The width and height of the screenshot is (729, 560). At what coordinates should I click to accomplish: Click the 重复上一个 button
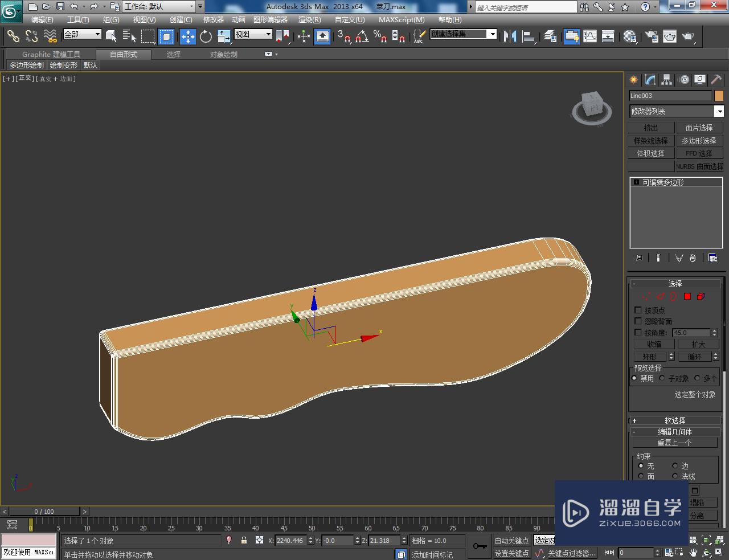pyautogui.click(x=675, y=443)
